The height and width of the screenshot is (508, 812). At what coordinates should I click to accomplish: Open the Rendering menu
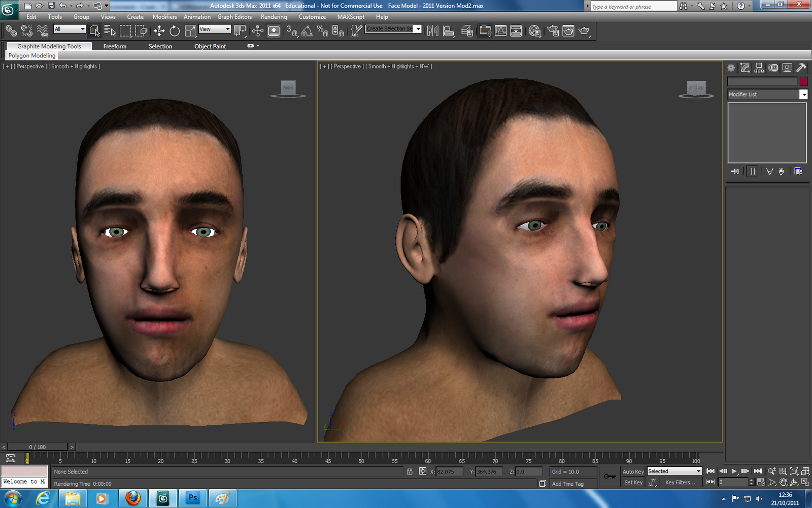(x=274, y=17)
